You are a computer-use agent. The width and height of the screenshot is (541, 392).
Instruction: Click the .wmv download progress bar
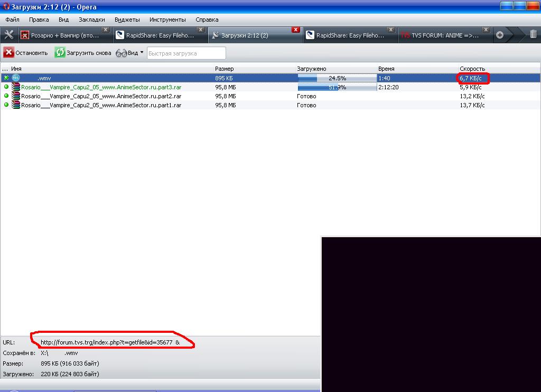click(337, 78)
